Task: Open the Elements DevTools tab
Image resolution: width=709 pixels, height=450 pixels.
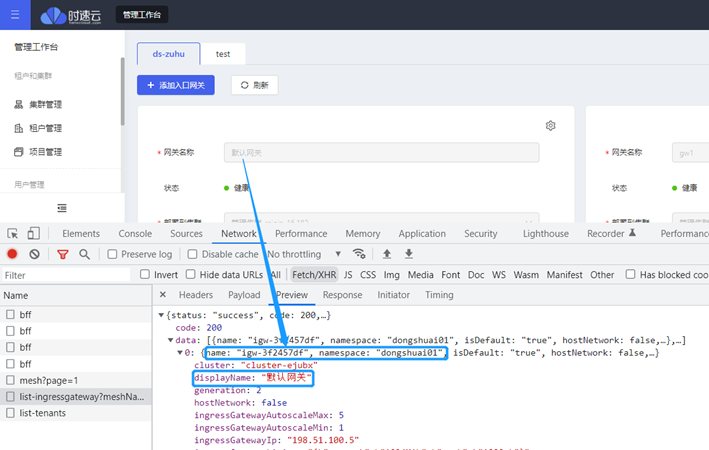Action: [x=81, y=233]
